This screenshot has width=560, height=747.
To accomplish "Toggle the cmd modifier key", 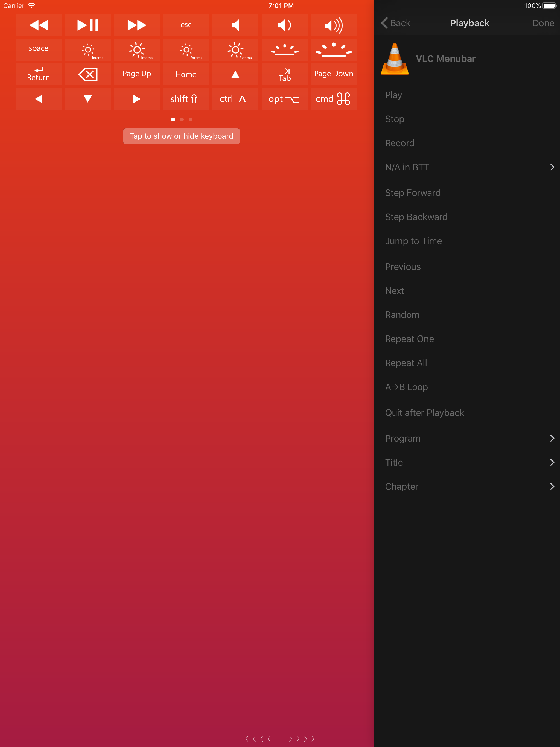I will coord(333,99).
